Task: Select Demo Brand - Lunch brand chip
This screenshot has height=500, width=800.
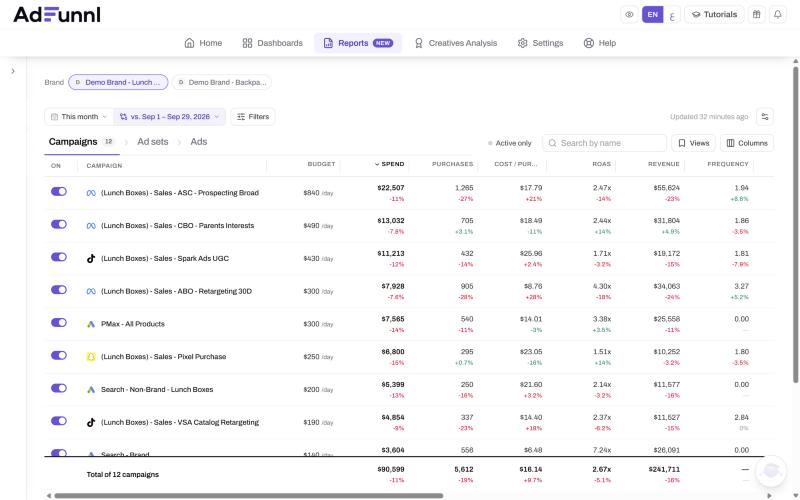Action: 118,82
